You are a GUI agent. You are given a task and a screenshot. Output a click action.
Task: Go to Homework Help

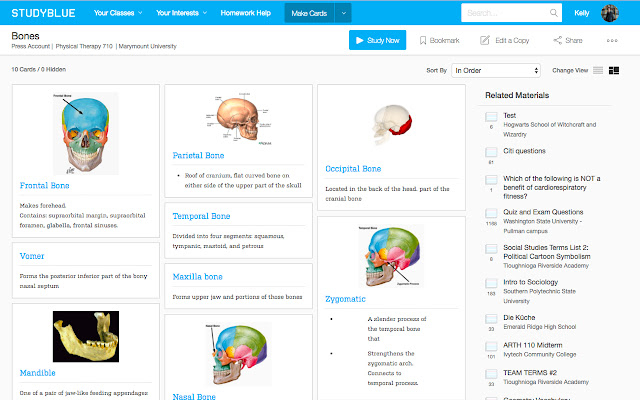pyautogui.click(x=245, y=13)
